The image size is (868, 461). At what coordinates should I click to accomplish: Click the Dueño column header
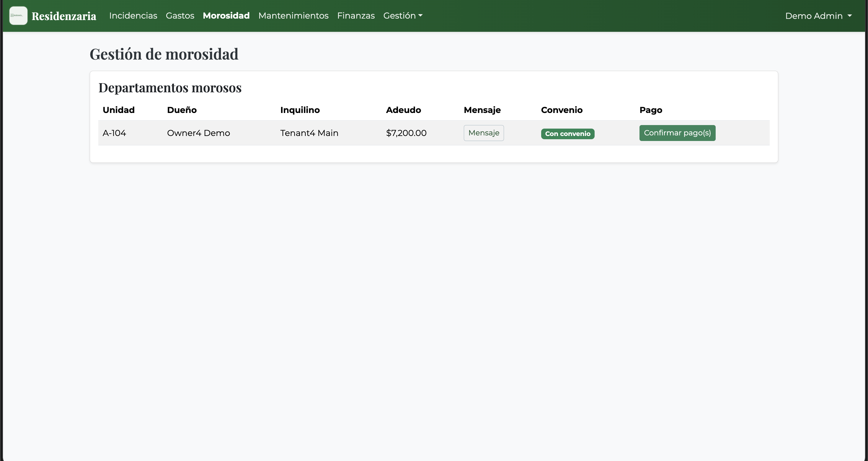click(x=182, y=110)
